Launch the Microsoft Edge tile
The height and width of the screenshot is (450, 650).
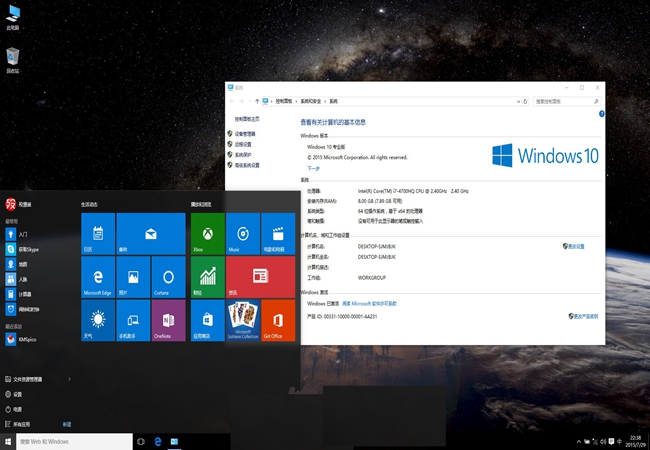tap(98, 277)
